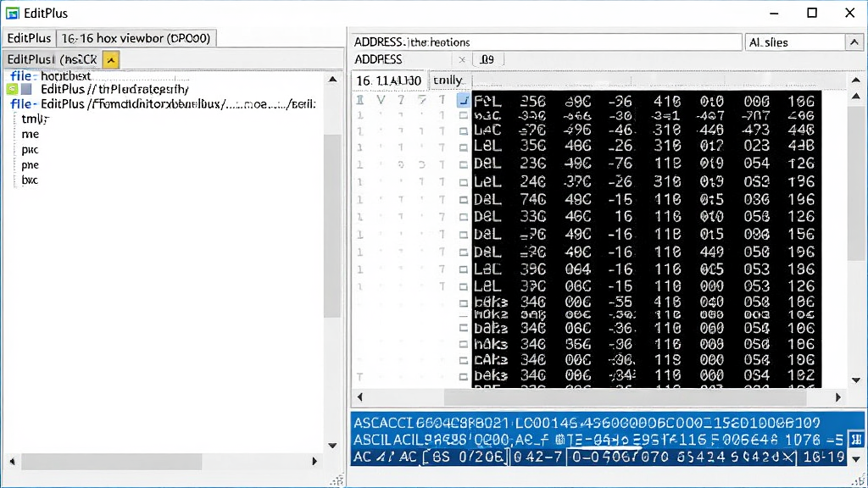Screen dimensions: 868x488
Task: Click the left tree panel scroll-left arrow
Action: click(x=12, y=461)
